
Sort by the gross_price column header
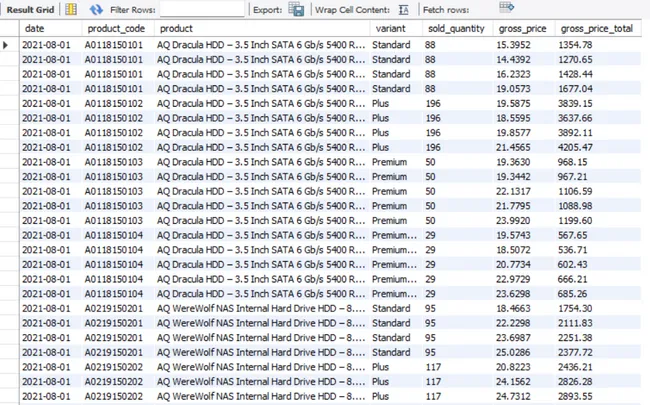(x=522, y=29)
